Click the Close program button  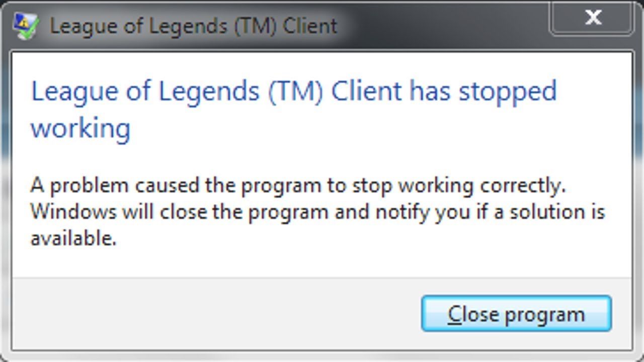[516, 314]
